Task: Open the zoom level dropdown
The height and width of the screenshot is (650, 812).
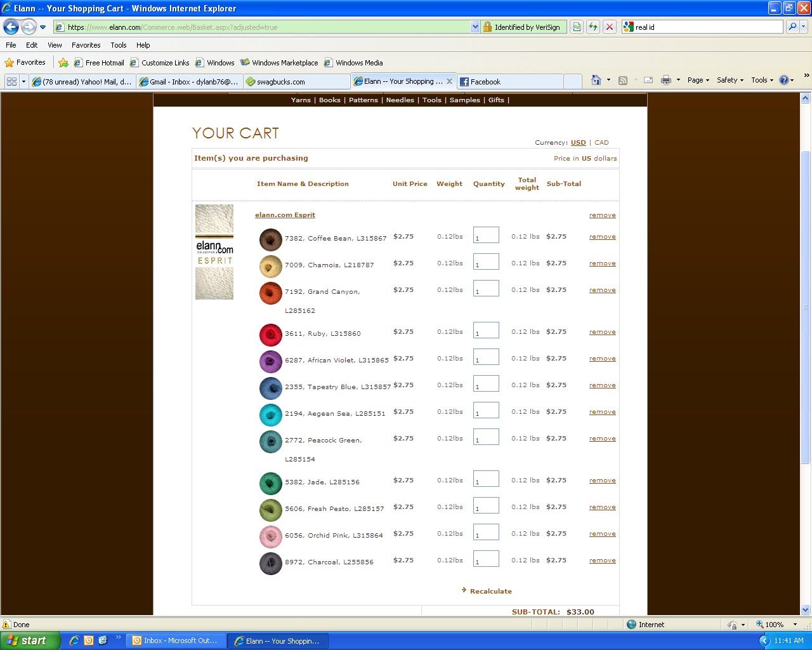Action: tap(795, 625)
